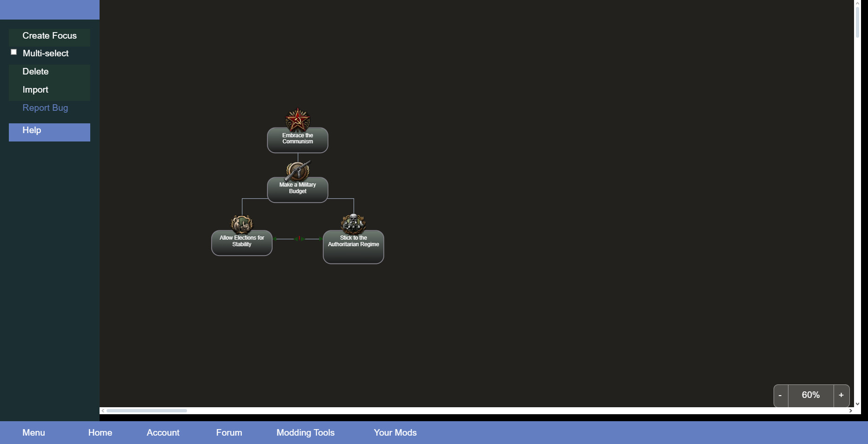The height and width of the screenshot is (444, 868).
Task: Open the Menu item in bottom bar
Action: [33, 432]
